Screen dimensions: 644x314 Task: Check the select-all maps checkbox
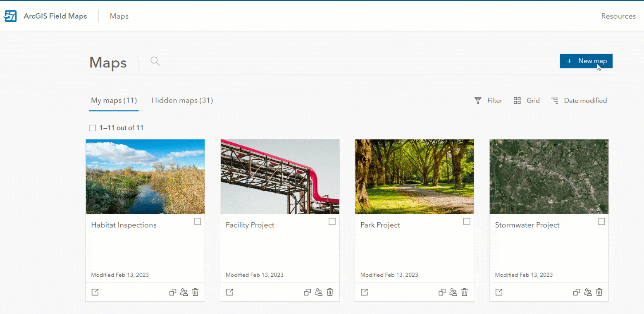click(x=92, y=127)
